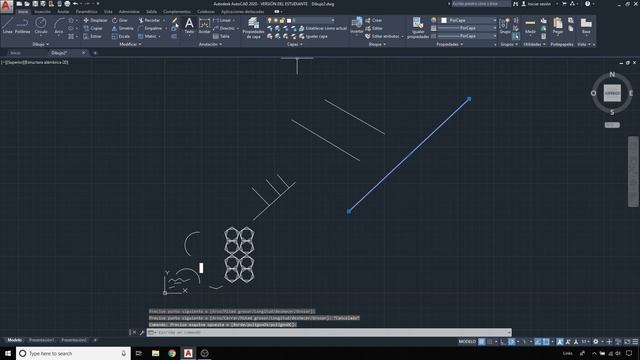The height and width of the screenshot is (360, 640).
Task: Click the Girar (rotate) tool
Action: tap(120, 20)
